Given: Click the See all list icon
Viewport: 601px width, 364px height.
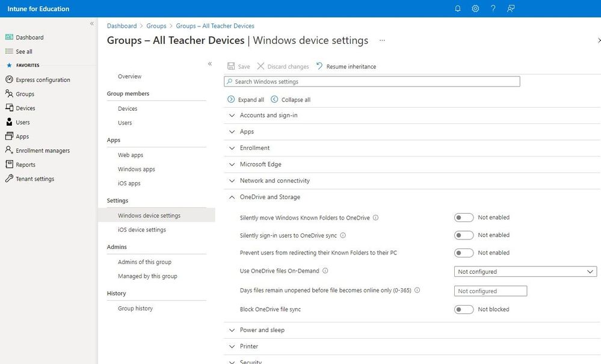Looking at the screenshot, I should tap(9, 51).
